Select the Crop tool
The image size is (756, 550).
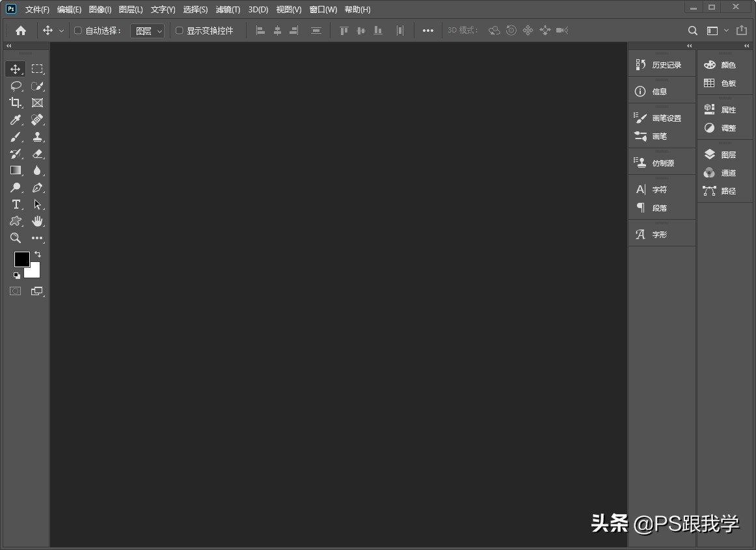15,103
